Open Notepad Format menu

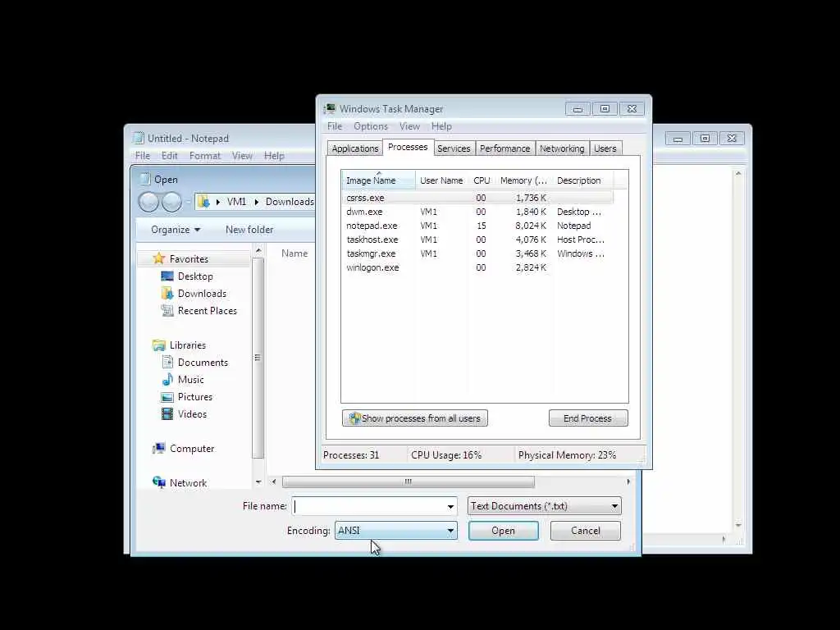pos(204,156)
